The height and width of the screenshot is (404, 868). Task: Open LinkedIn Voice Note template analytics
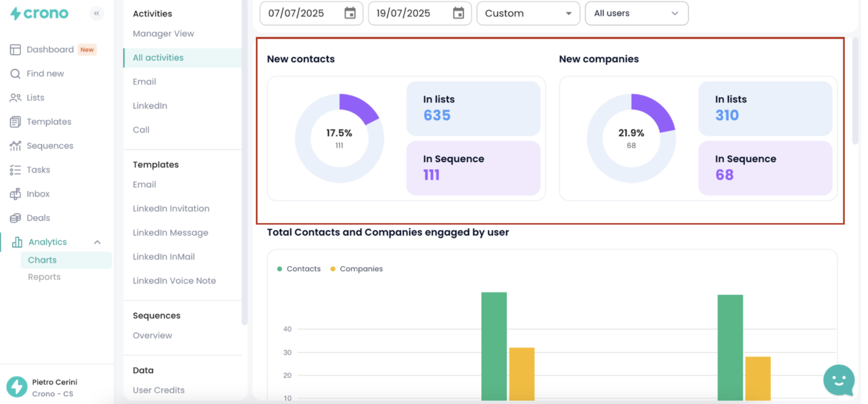[x=174, y=281]
